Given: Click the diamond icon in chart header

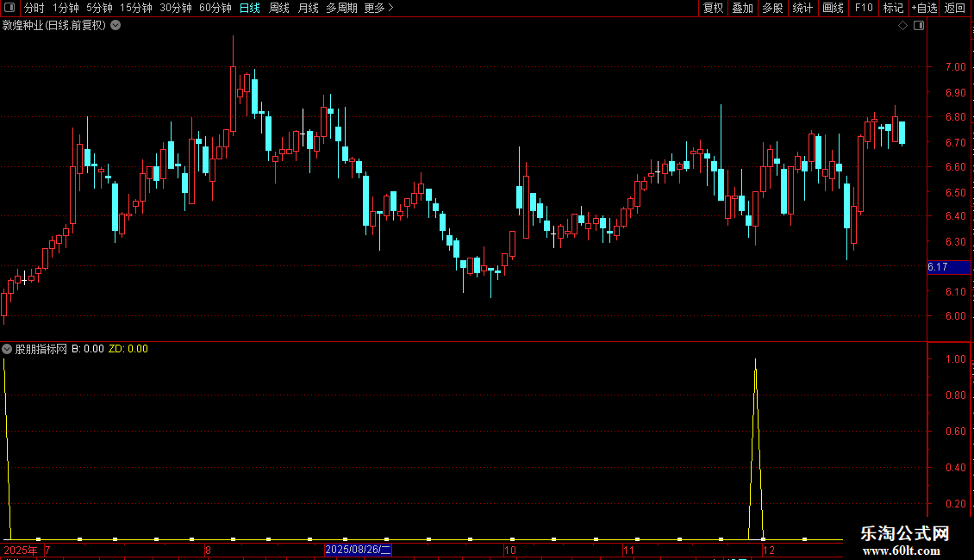Looking at the screenshot, I should [x=903, y=26].
